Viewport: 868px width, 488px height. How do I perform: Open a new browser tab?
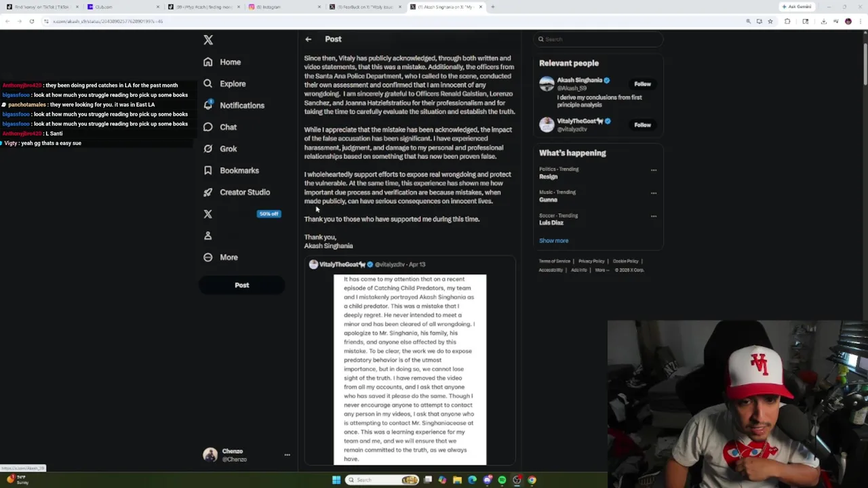[493, 7]
